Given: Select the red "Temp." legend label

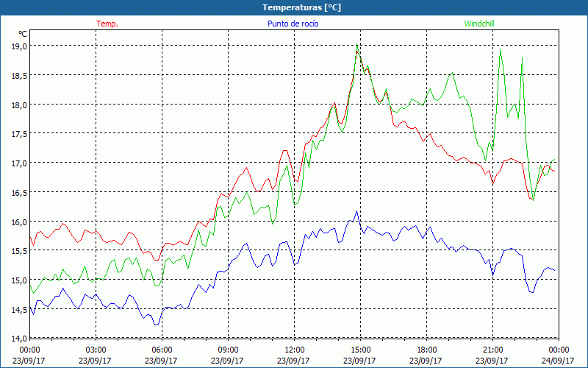Looking at the screenshot, I should (107, 24).
